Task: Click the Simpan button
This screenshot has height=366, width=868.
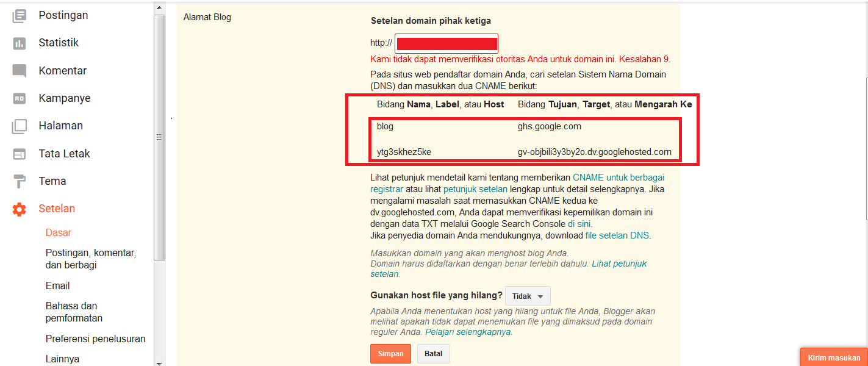Action: (390, 354)
